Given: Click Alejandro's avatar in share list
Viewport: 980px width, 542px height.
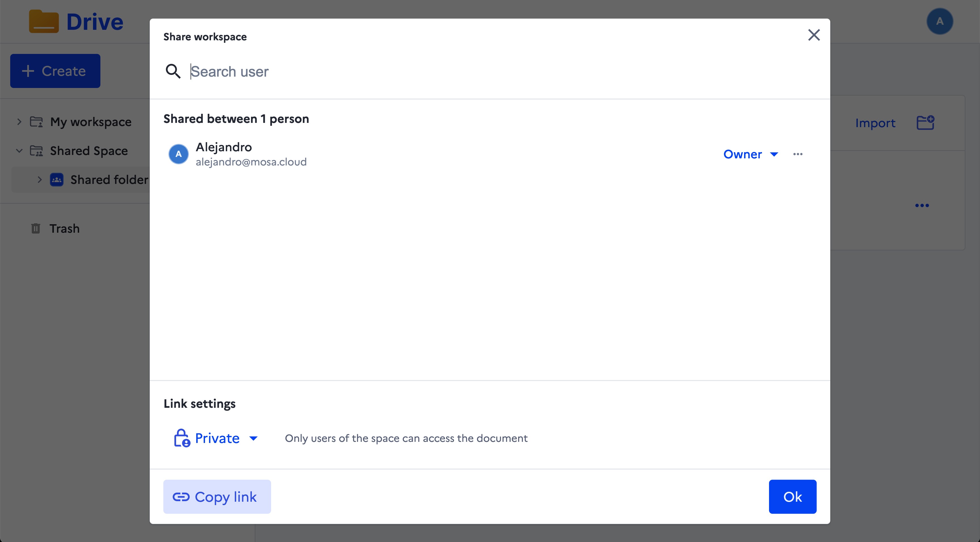Looking at the screenshot, I should click(x=178, y=154).
